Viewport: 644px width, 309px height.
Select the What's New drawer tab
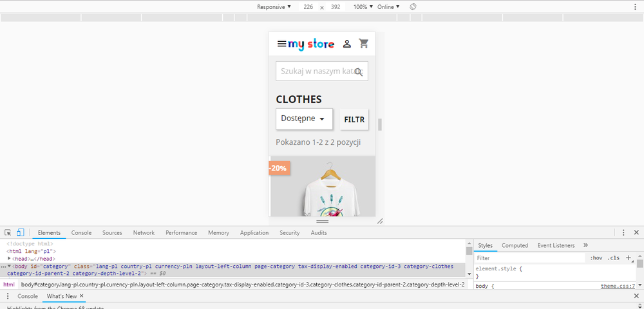(x=62, y=296)
